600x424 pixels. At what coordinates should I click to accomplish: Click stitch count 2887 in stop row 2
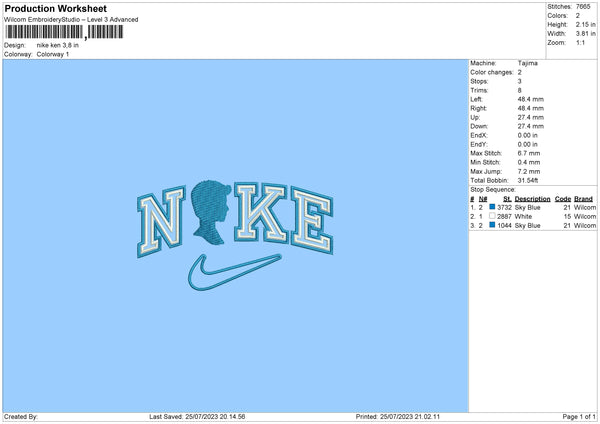point(504,217)
